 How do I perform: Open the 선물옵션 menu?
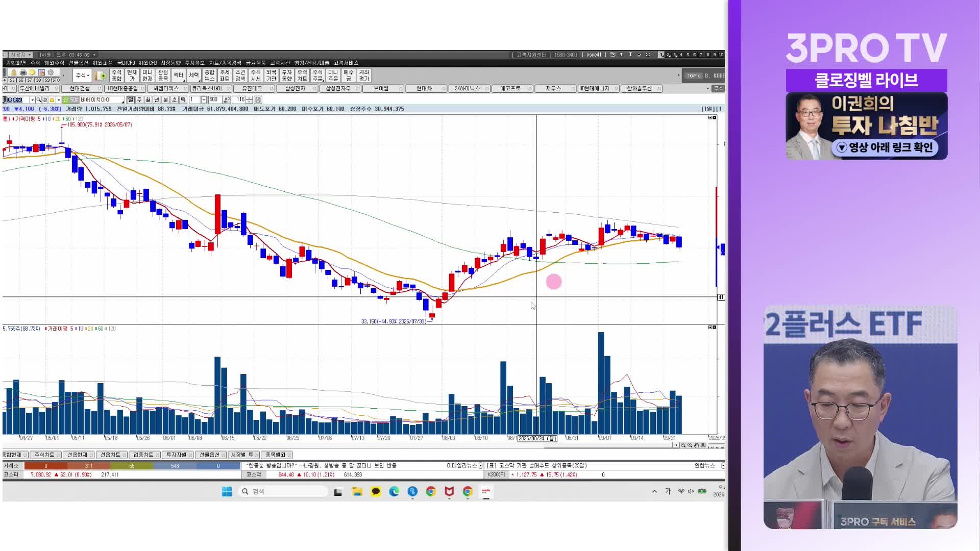coord(79,63)
